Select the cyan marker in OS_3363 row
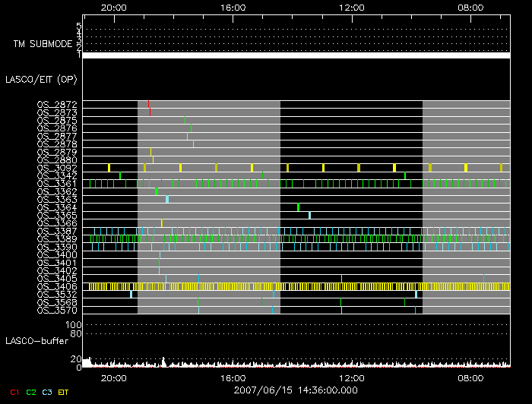Screen dimensions: 532x404 (167, 199)
